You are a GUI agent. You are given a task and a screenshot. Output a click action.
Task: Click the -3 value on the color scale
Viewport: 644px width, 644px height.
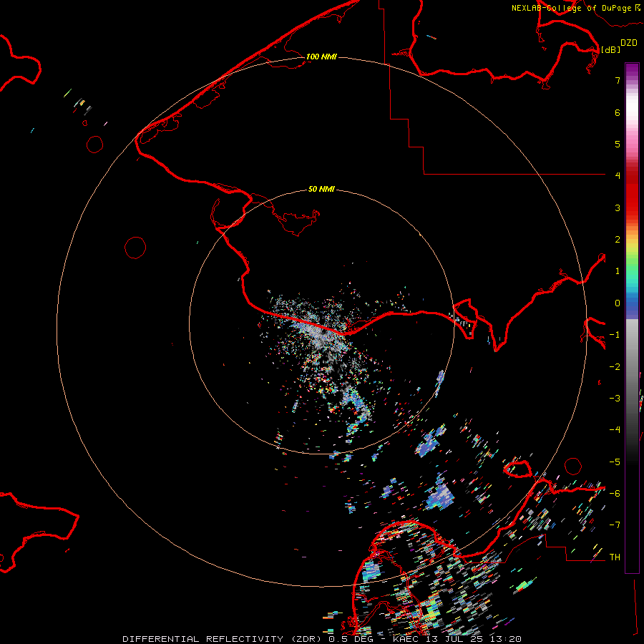coord(615,399)
